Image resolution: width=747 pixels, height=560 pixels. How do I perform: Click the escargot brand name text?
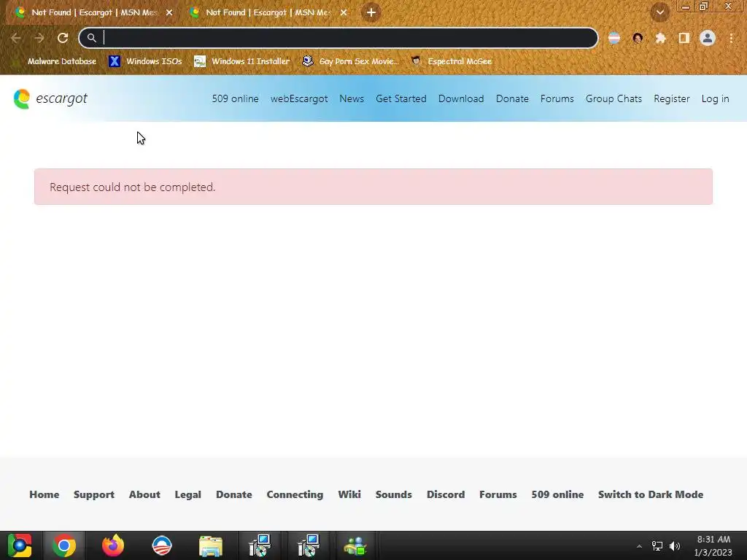pos(61,98)
